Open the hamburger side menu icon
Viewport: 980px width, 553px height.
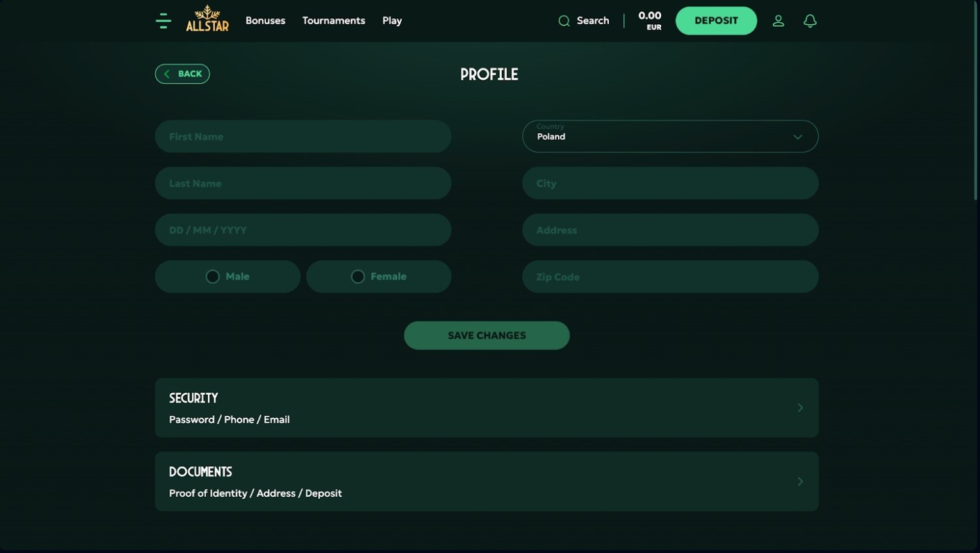click(163, 21)
